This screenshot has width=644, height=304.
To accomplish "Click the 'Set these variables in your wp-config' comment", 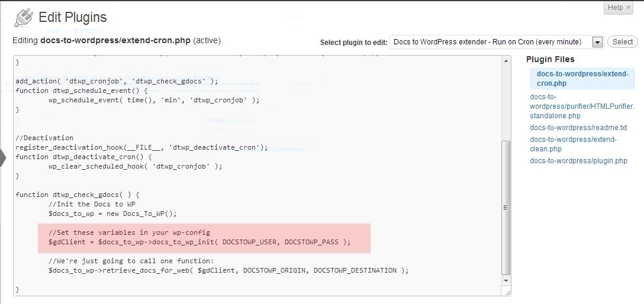I will pyautogui.click(x=129, y=232).
